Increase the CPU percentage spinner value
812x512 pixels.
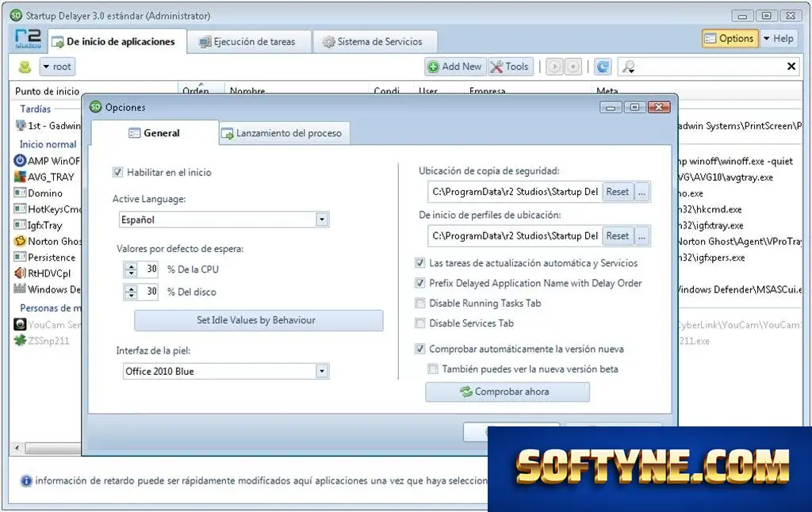coord(131,266)
